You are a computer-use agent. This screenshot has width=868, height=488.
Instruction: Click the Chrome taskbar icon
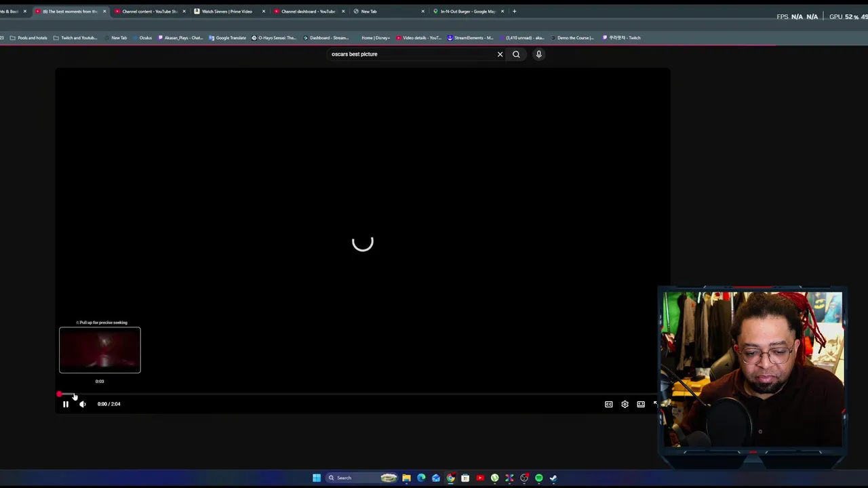450,478
